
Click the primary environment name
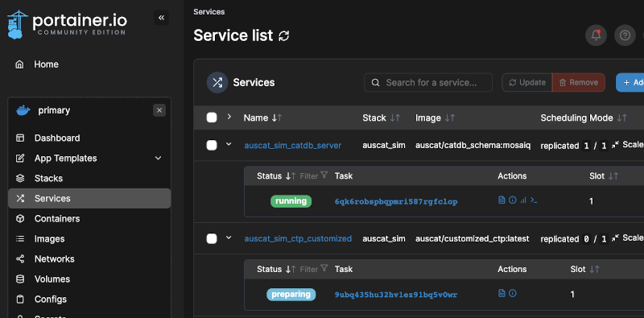[54, 110]
